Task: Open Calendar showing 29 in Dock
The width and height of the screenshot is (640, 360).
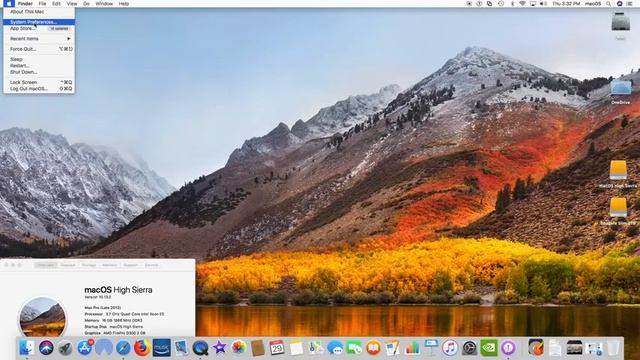Action: 277,348
